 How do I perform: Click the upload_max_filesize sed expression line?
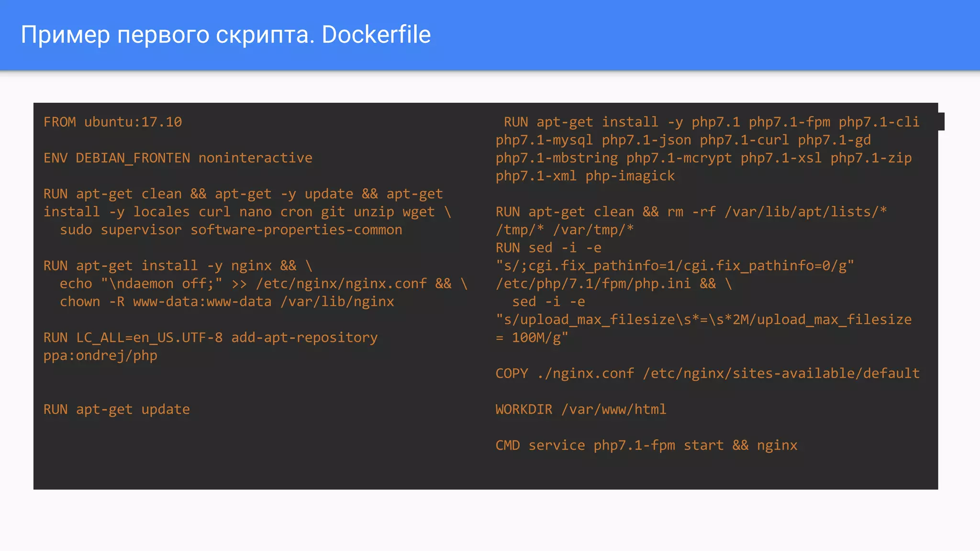704,320
